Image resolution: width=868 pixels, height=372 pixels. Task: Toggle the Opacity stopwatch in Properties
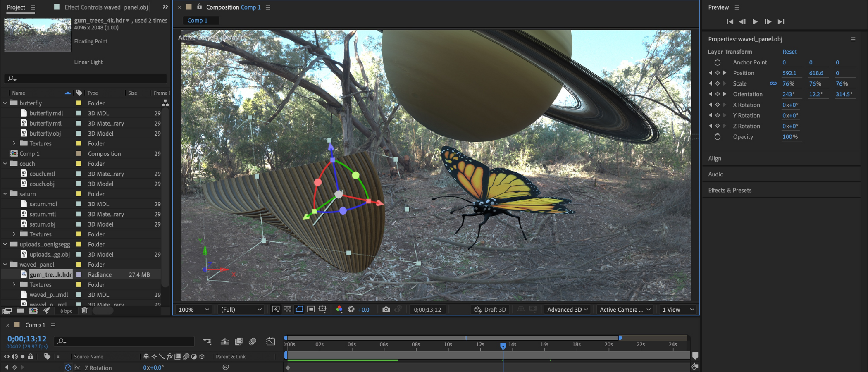coord(718,137)
